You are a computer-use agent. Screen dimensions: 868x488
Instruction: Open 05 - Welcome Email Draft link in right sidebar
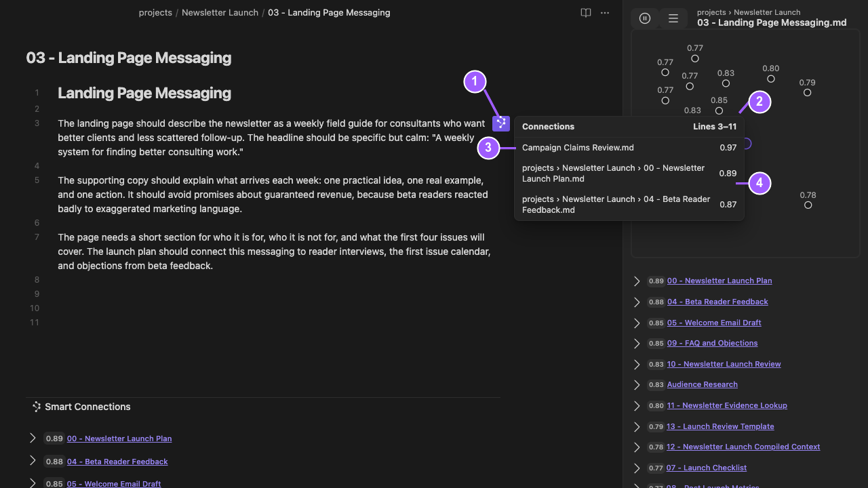coord(714,323)
